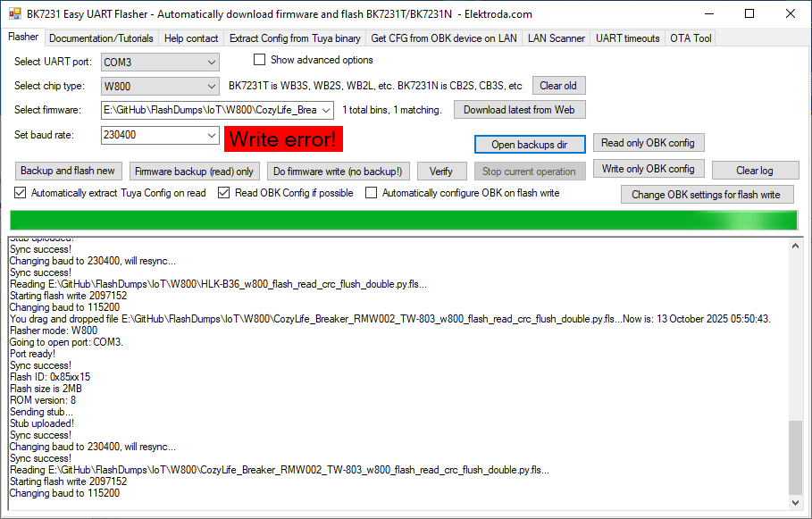Click the Clear old button
The width and height of the screenshot is (812, 519).
[x=559, y=86]
